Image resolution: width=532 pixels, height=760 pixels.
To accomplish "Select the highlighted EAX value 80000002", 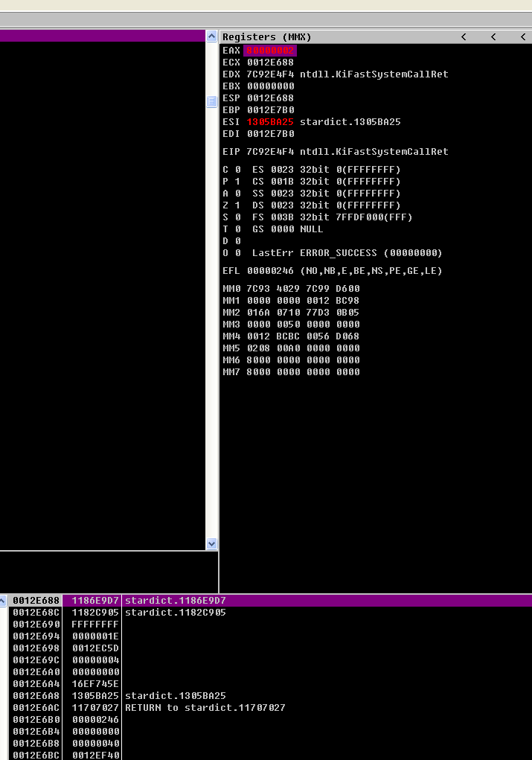I will click(x=270, y=51).
